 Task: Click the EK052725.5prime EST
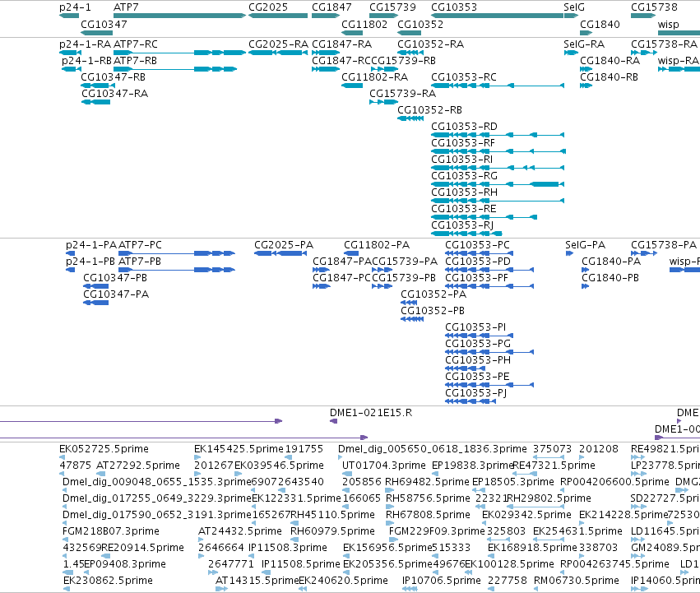63,457
